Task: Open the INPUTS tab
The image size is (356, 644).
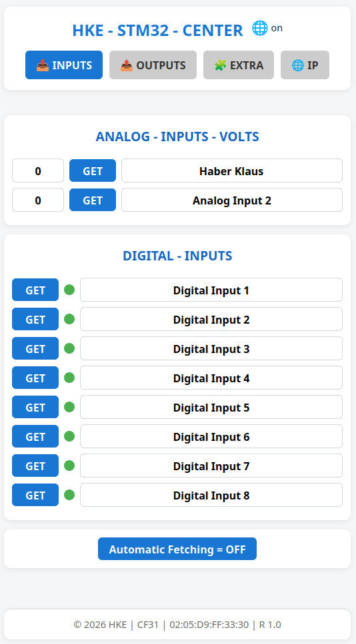Action: [64, 65]
